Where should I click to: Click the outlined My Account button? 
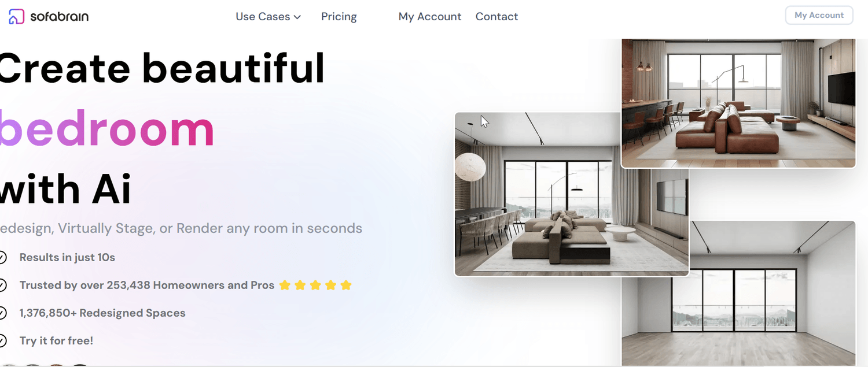pyautogui.click(x=819, y=16)
